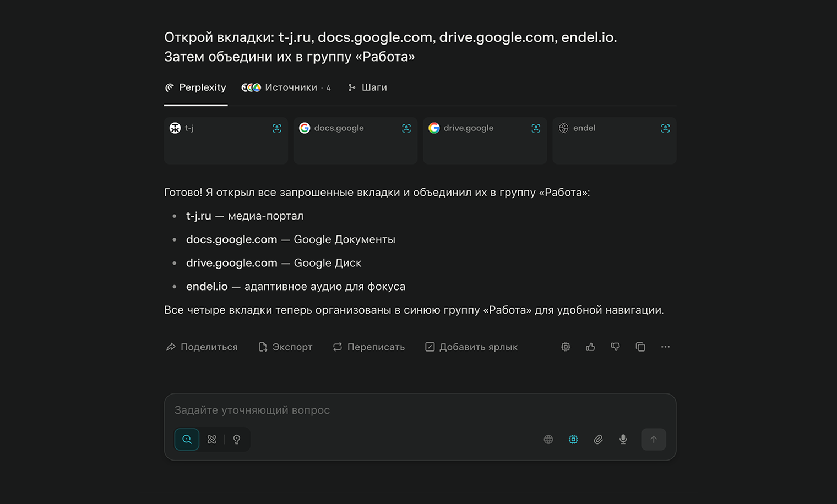Screen dimensions: 837x504
Task: Open the Источники tab
Action: (286, 87)
